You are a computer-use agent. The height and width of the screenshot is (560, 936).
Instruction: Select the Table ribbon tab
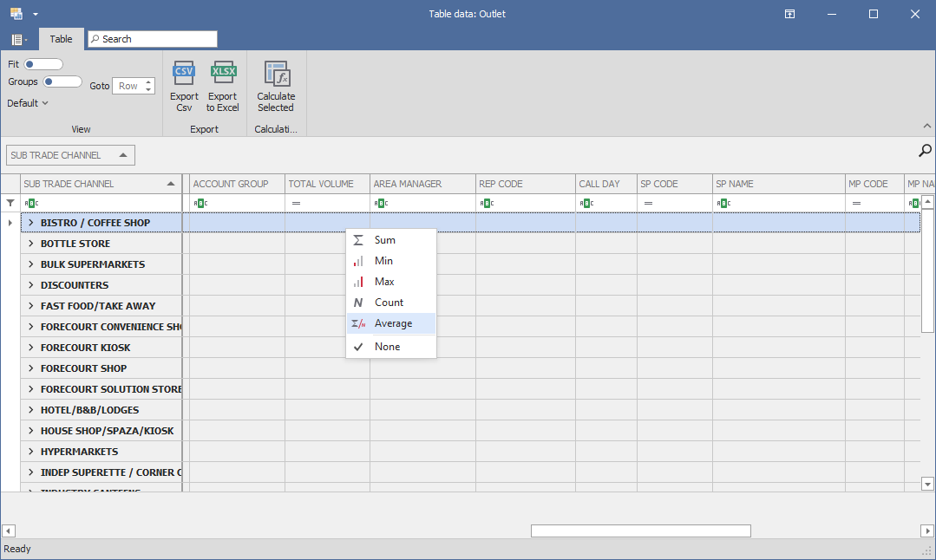coord(61,39)
